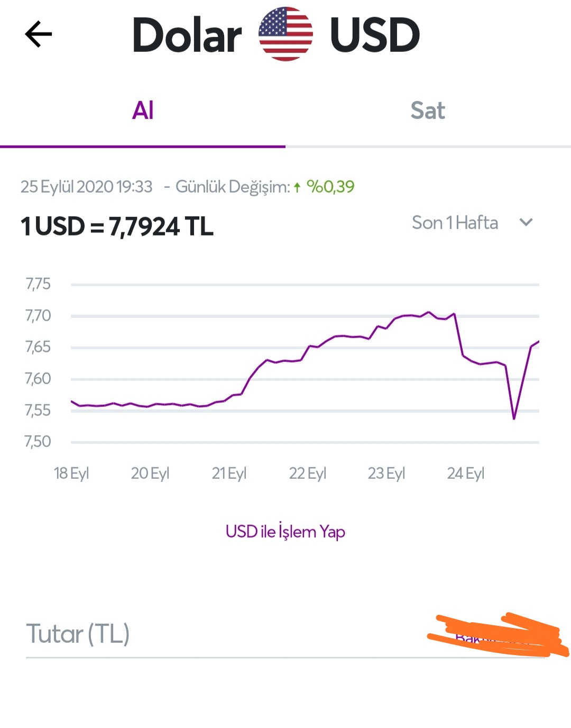Click the USD ile İşlem Yap link
The image size is (571, 728).
coord(285,531)
